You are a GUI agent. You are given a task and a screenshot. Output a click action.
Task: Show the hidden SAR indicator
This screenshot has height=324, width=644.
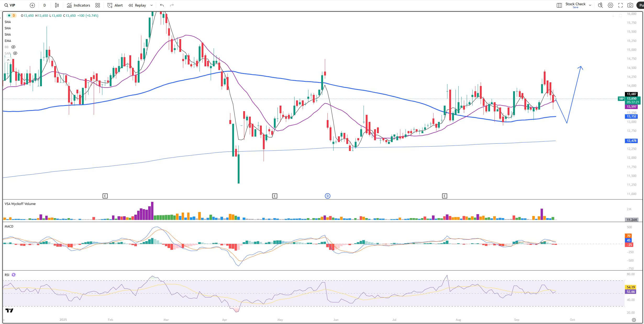[x=15, y=53]
